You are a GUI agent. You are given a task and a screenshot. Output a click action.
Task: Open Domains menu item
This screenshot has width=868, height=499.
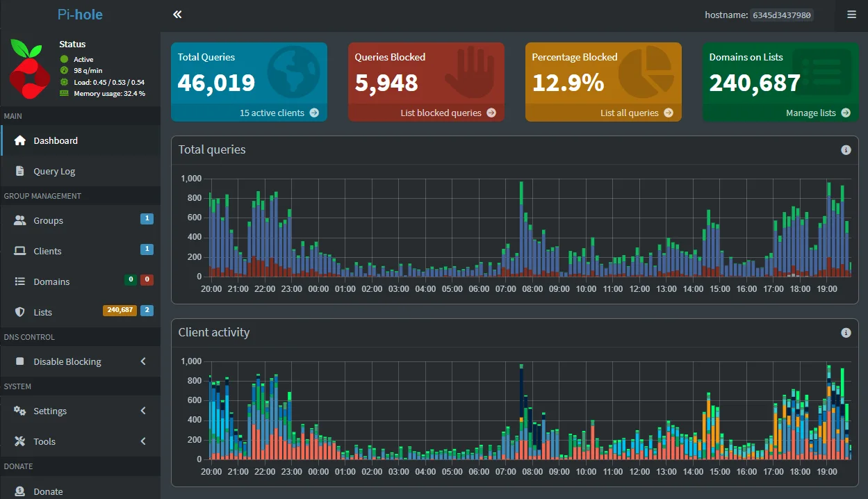tap(81, 281)
